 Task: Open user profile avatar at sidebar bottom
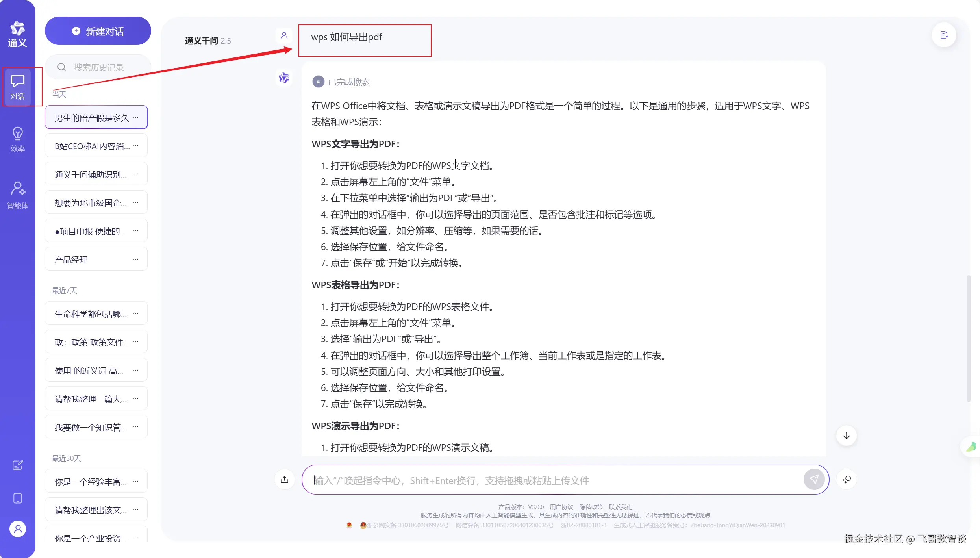pos(17,529)
